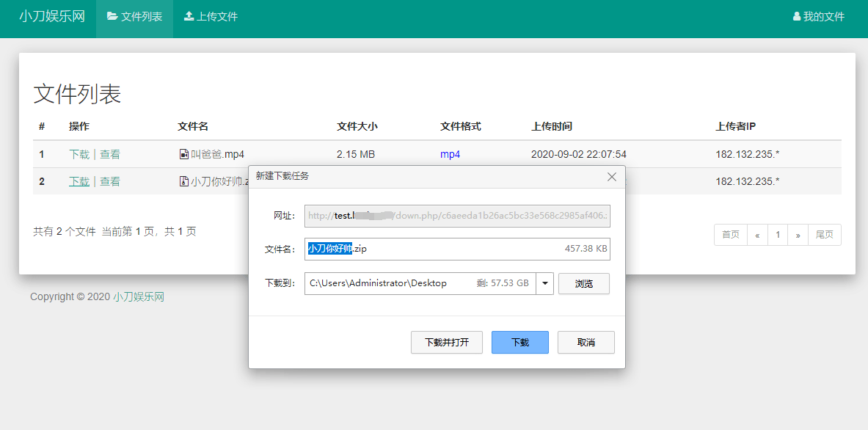Go to 我的文件 user page
The height and width of the screenshot is (430, 868).
(x=819, y=16)
